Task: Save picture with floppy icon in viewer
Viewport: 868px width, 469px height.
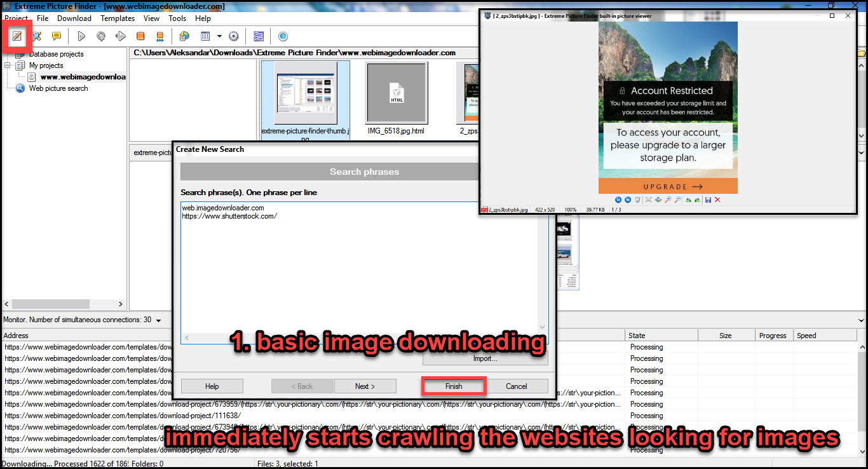Action: pyautogui.click(x=708, y=200)
